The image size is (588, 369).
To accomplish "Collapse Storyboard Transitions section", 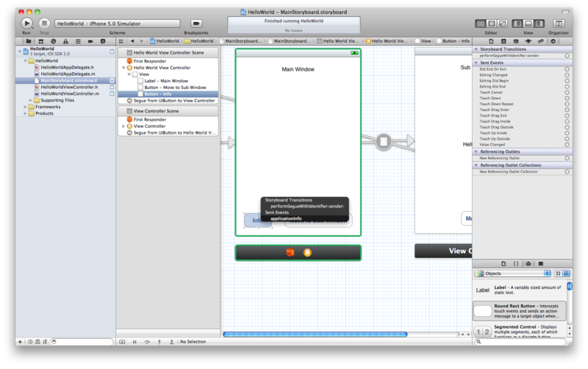I will (476, 49).
